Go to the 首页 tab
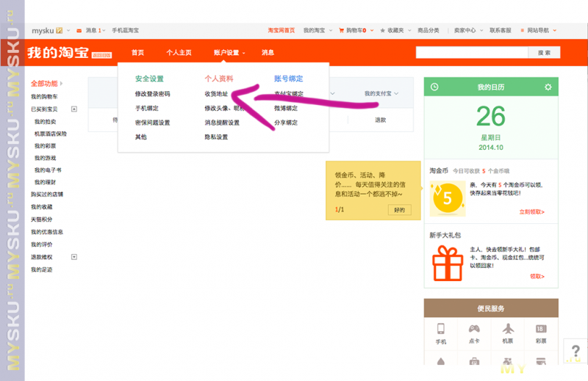This screenshot has width=588, height=381. (137, 52)
